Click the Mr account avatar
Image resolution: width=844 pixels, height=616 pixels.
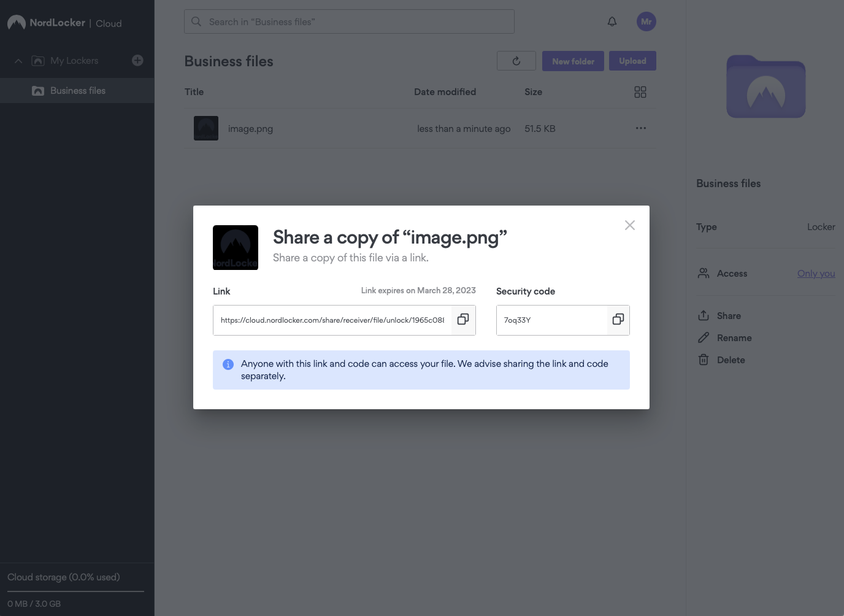[x=646, y=21]
